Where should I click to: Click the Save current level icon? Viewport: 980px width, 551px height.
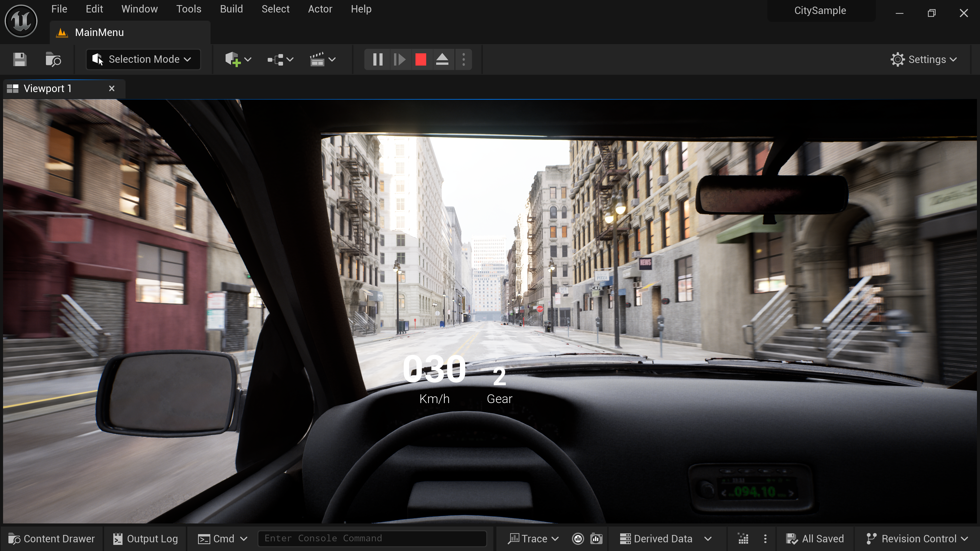click(x=20, y=60)
